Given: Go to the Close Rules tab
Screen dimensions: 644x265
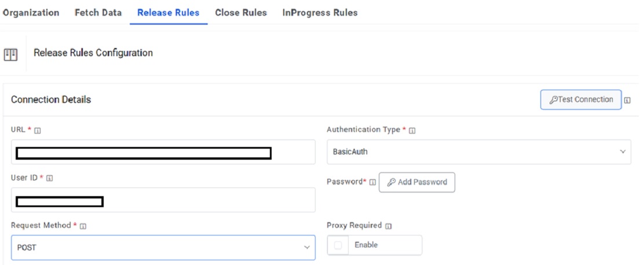Looking at the screenshot, I should click(x=241, y=13).
